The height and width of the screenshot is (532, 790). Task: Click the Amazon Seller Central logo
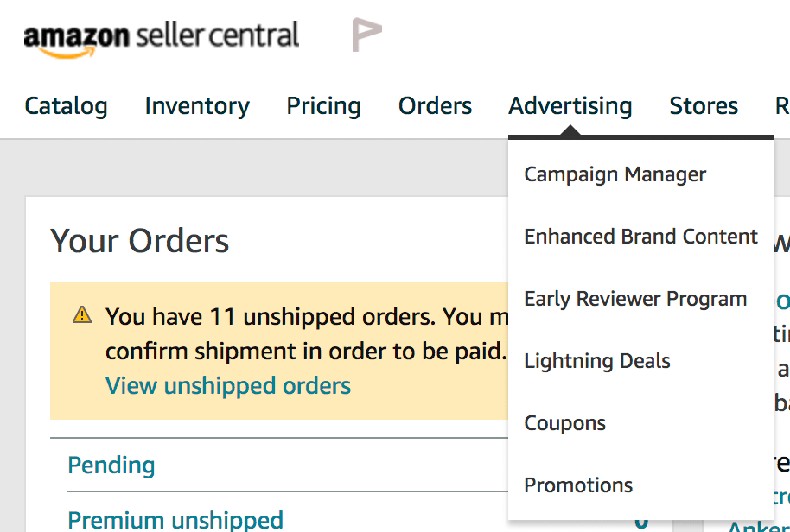point(161,38)
